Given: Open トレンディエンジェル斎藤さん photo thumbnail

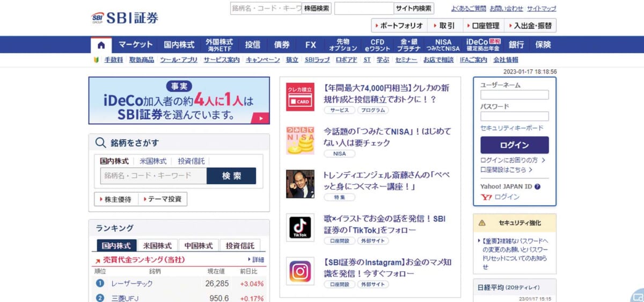Looking at the screenshot, I should [x=300, y=184].
